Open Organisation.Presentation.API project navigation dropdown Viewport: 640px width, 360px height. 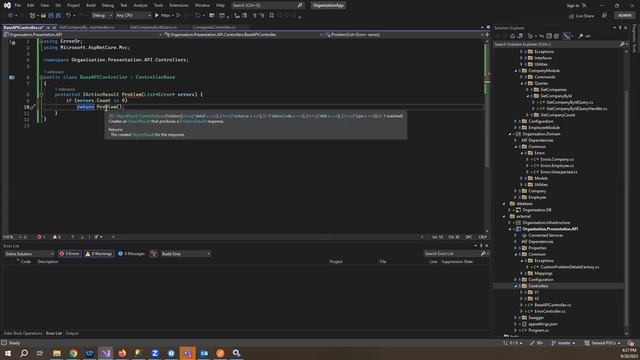83,35
